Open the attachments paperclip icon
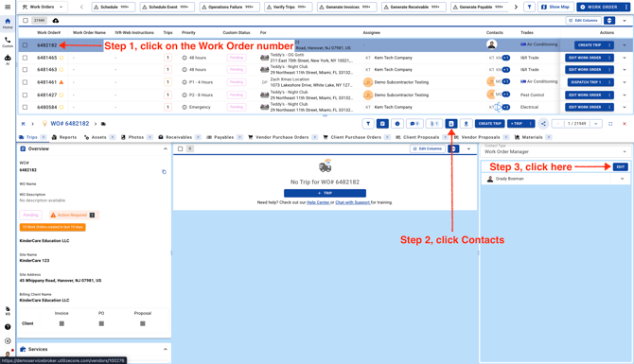Image resolution: width=634 pixels, height=364 pixels. [x=433, y=124]
